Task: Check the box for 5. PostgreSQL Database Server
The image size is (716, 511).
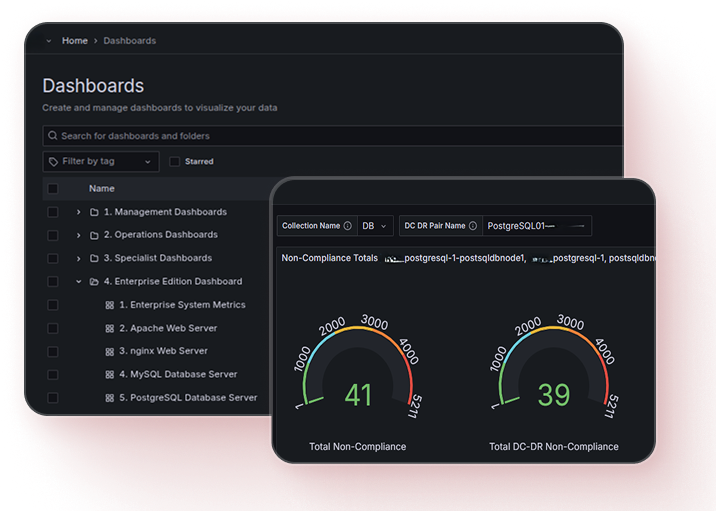Action: pyautogui.click(x=53, y=398)
